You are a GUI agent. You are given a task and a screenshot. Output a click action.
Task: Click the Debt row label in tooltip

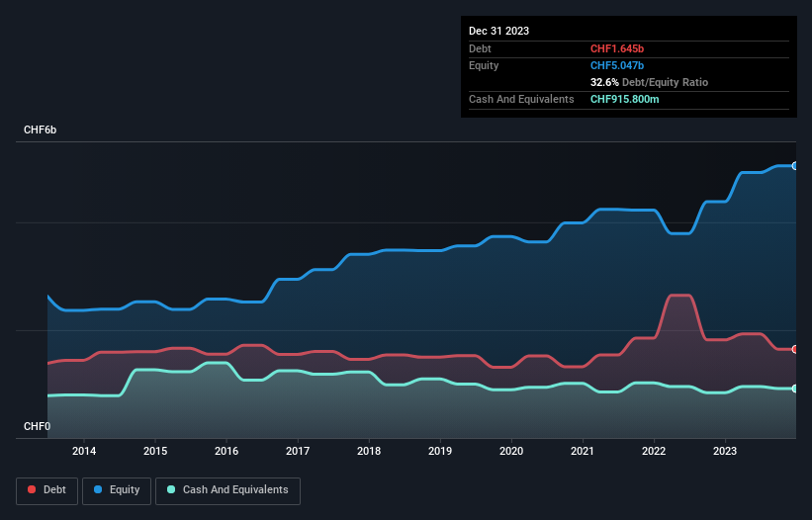pyautogui.click(x=480, y=48)
